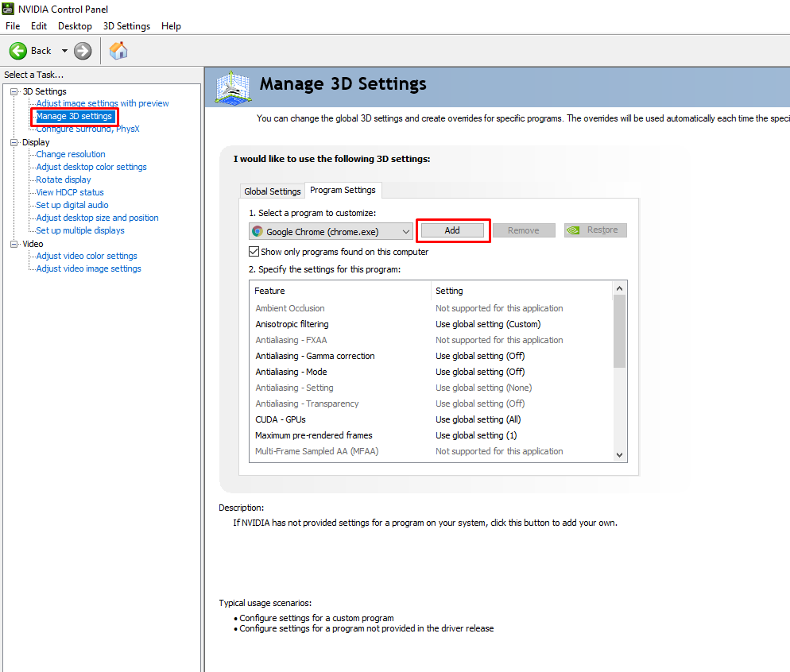The width and height of the screenshot is (790, 672).
Task: Collapse the 3D Settings tree node
Action: [14, 91]
